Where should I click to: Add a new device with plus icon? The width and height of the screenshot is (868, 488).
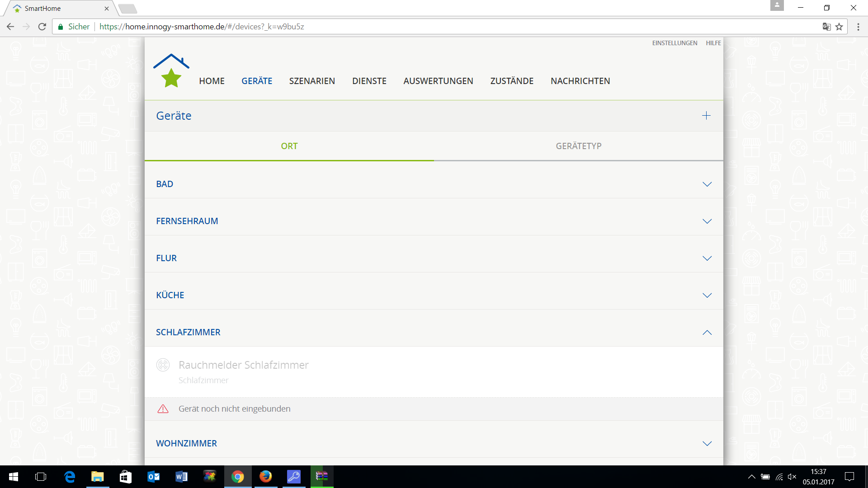(x=706, y=116)
